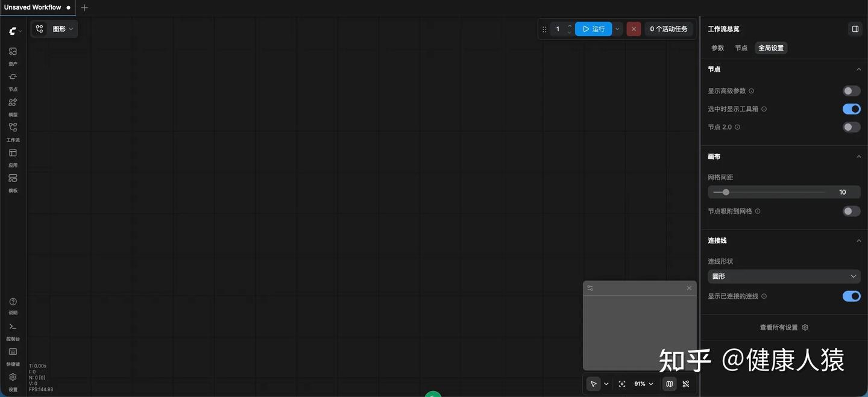
Task: Increase the batch count stepper
Action: click(570, 26)
